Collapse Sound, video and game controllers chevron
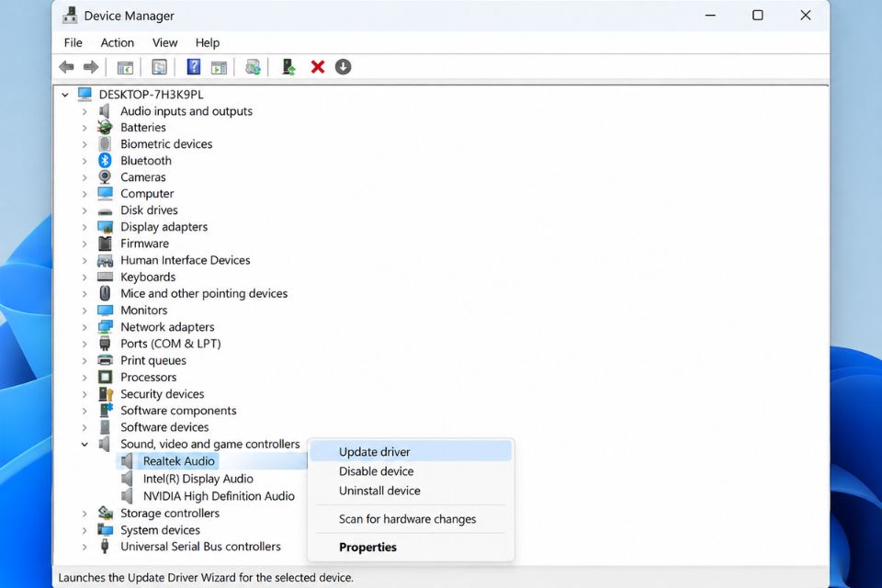This screenshot has height=588, width=882. point(85,444)
